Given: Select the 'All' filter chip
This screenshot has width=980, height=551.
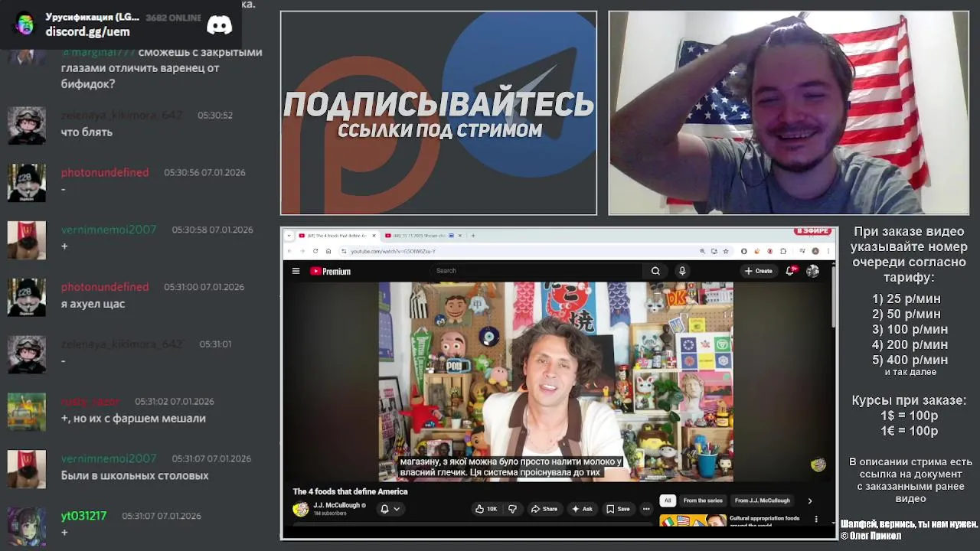Looking at the screenshot, I should coord(668,500).
